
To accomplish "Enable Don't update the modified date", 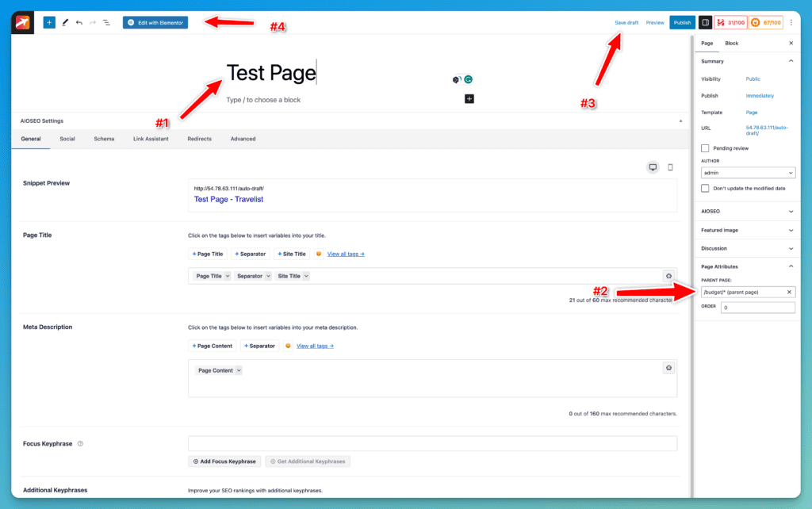I will coord(705,188).
